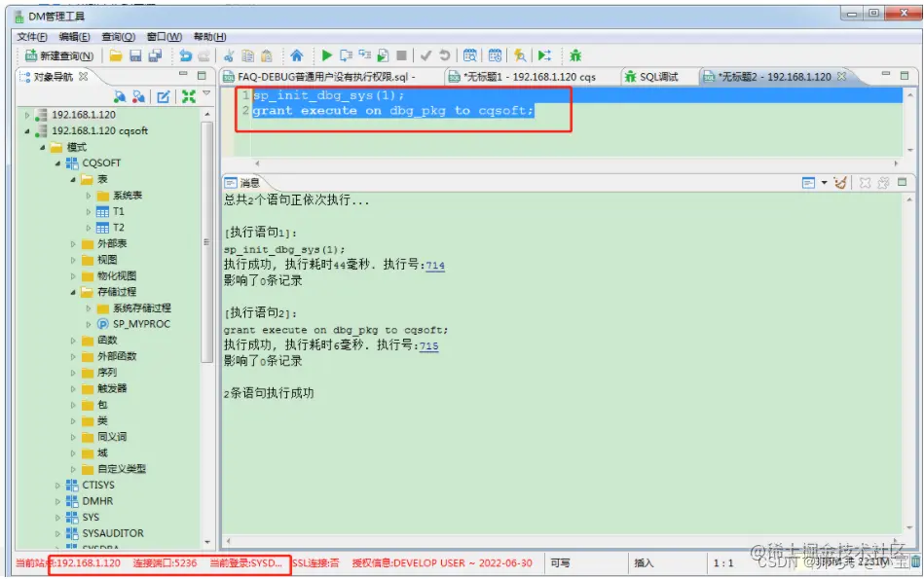Image resolution: width=924 pixels, height=579 pixels.
Task: Click the 可写 status bar entry
Action: pos(560,563)
